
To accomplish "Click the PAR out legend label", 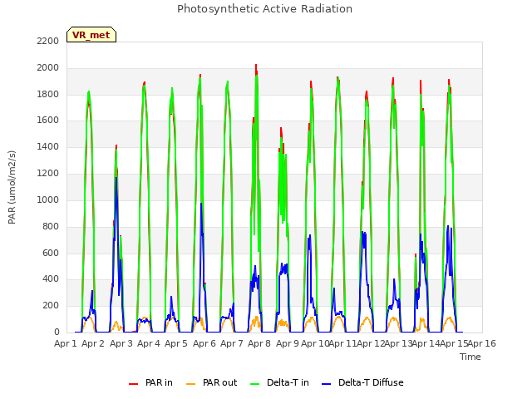I will click(x=219, y=382).
